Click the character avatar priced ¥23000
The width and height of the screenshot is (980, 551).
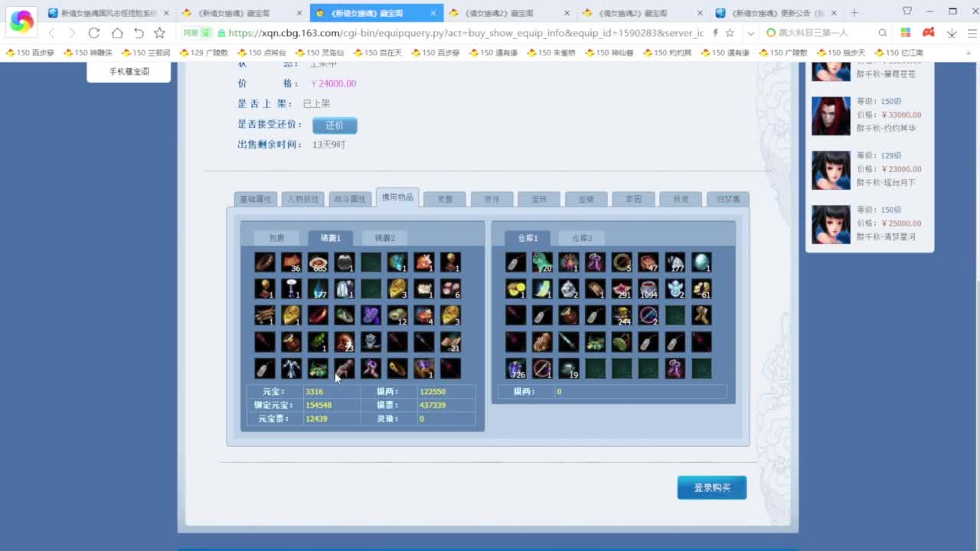(x=831, y=171)
